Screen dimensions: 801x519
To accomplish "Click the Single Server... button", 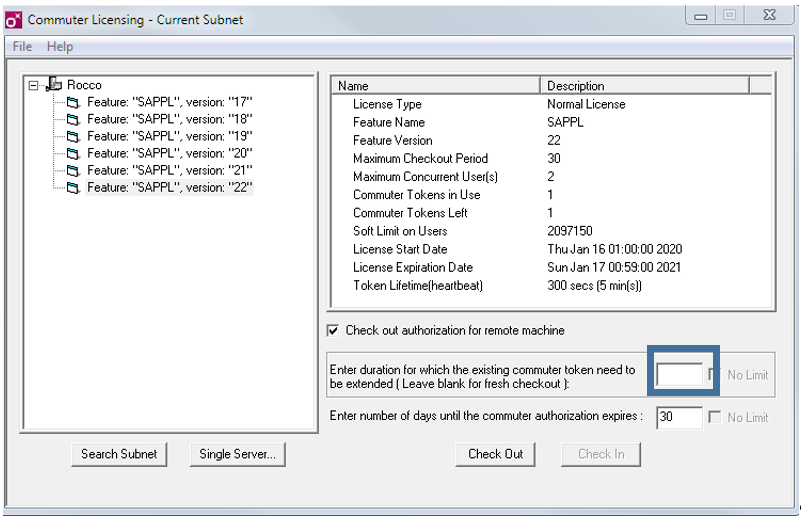I will coord(237,454).
